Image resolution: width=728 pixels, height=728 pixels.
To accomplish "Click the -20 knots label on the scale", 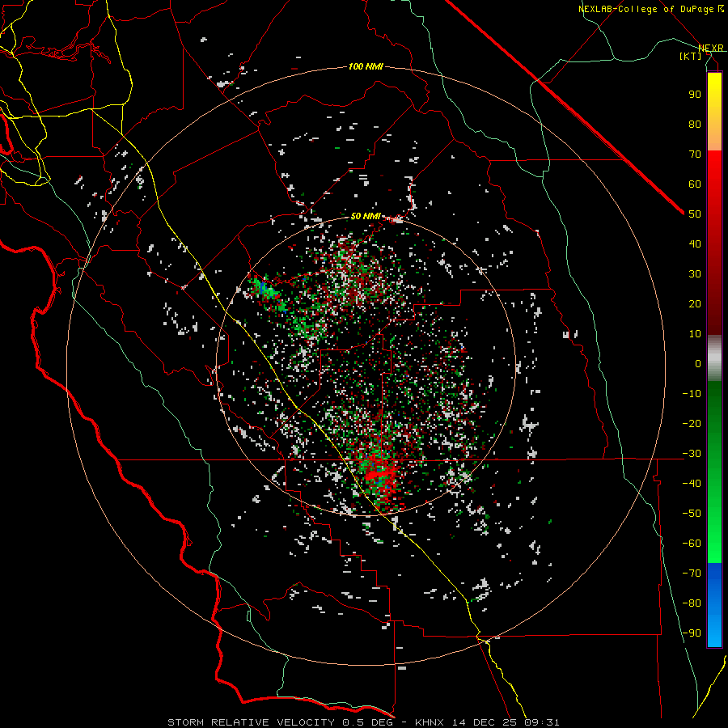I will (692, 423).
